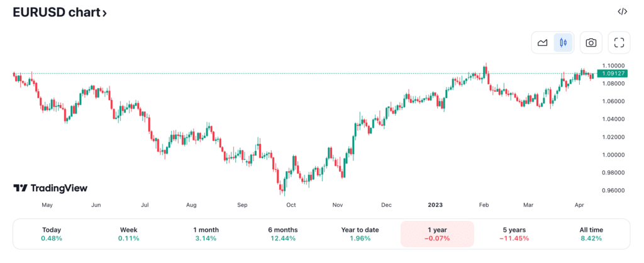644x263 pixels.
Task: Click the 2023 label on time axis
Action: click(x=435, y=205)
